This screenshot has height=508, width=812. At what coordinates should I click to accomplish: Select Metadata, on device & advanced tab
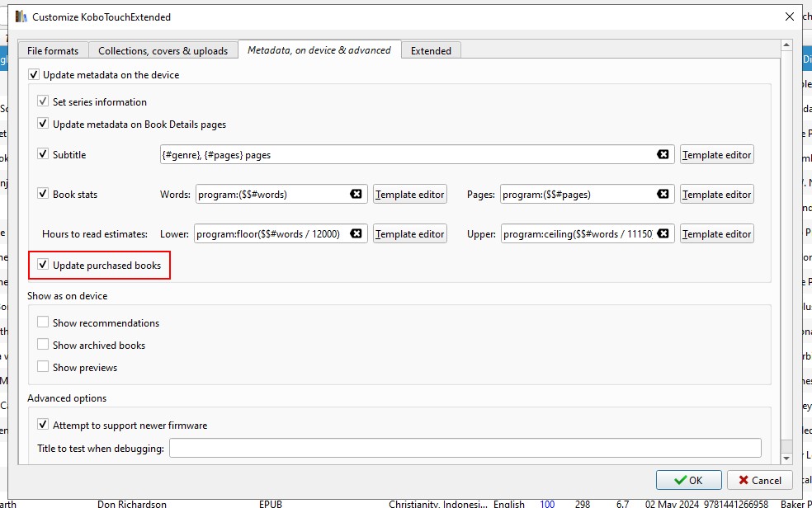point(319,49)
